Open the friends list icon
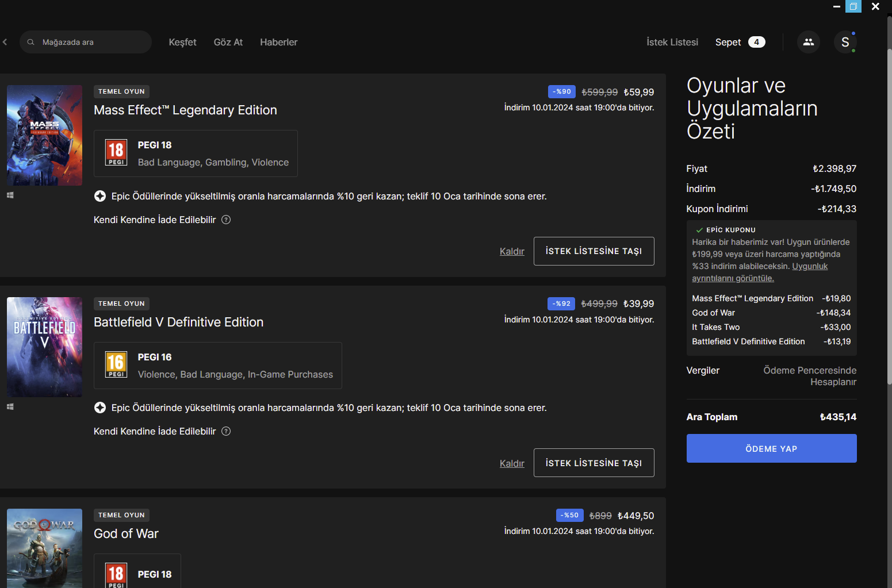 (809, 42)
